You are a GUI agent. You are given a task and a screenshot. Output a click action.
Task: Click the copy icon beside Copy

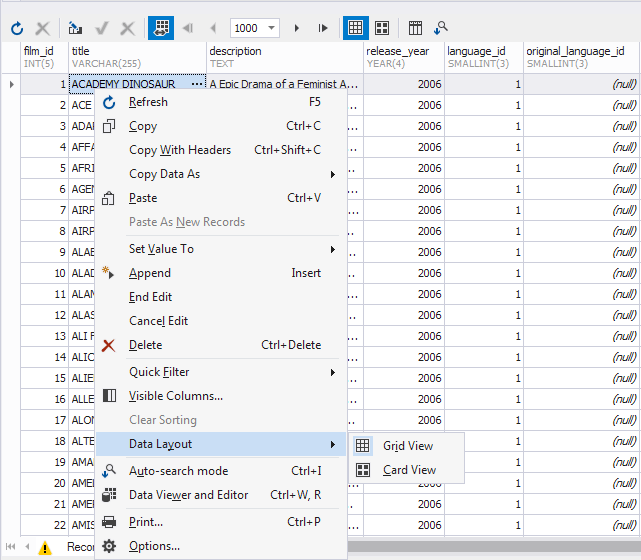coord(109,126)
